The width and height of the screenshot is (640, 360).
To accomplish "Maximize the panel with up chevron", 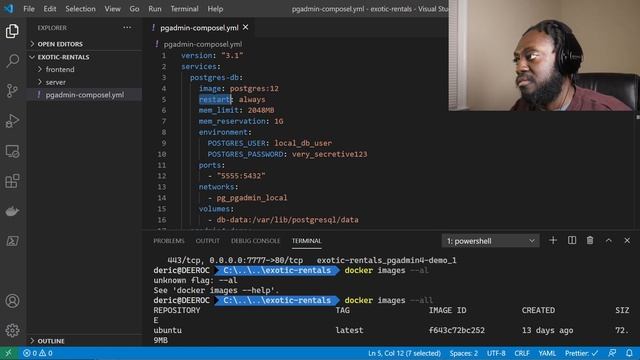I will 609,240.
